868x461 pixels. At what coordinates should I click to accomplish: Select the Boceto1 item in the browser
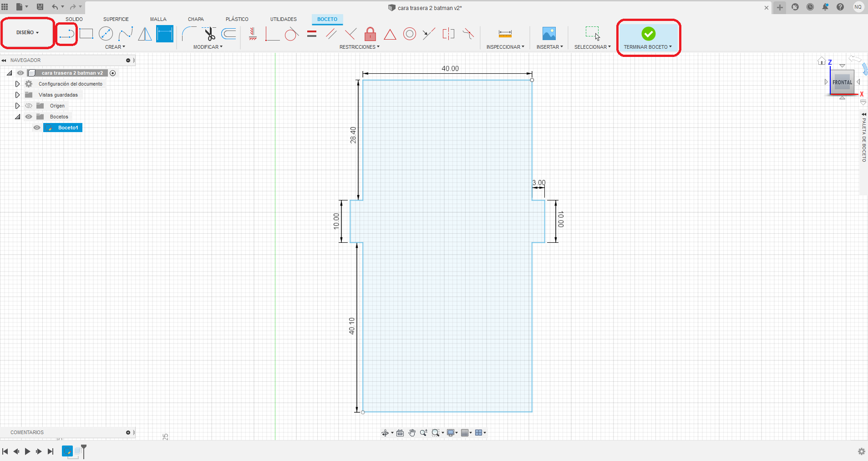63,128
